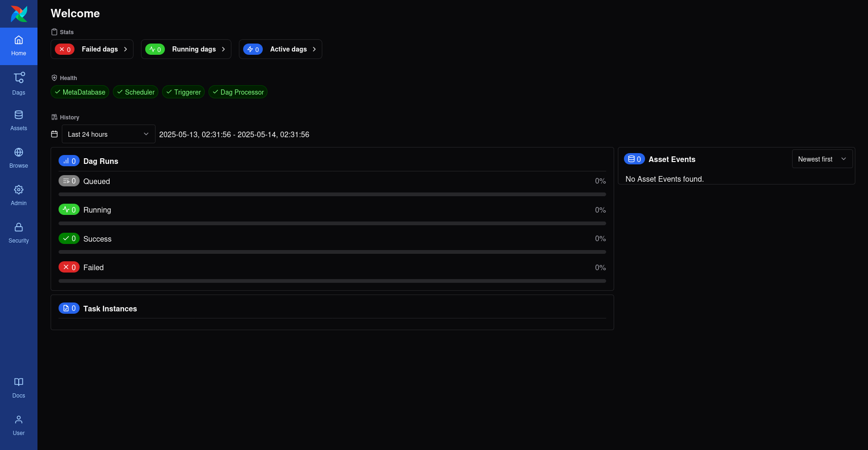Open the Assets sidebar section
Image resolution: width=868 pixels, height=450 pixels.
click(x=19, y=121)
